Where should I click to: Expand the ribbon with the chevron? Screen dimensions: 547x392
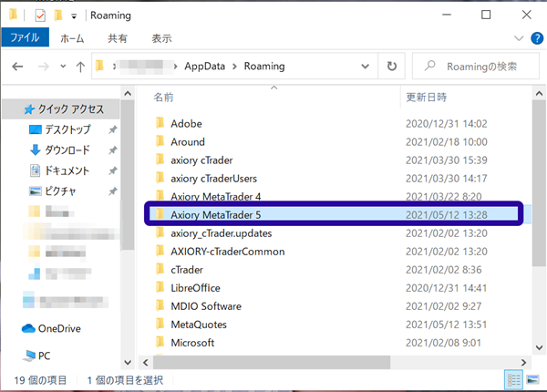click(x=519, y=38)
